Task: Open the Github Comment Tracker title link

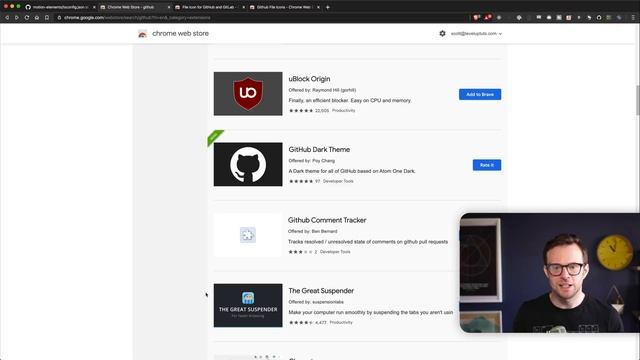Action: pyautogui.click(x=327, y=220)
